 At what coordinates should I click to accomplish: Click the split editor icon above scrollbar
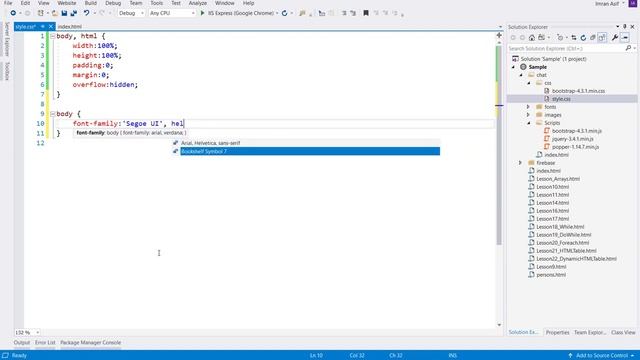pyautogui.click(x=499, y=36)
